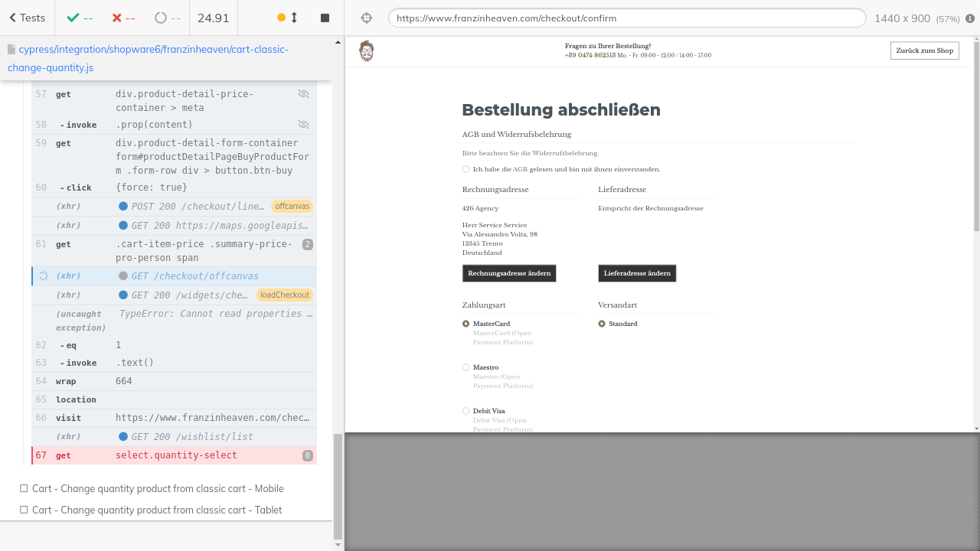
Task: Click the Franz in Heaven logo
Action: point(367,51)
